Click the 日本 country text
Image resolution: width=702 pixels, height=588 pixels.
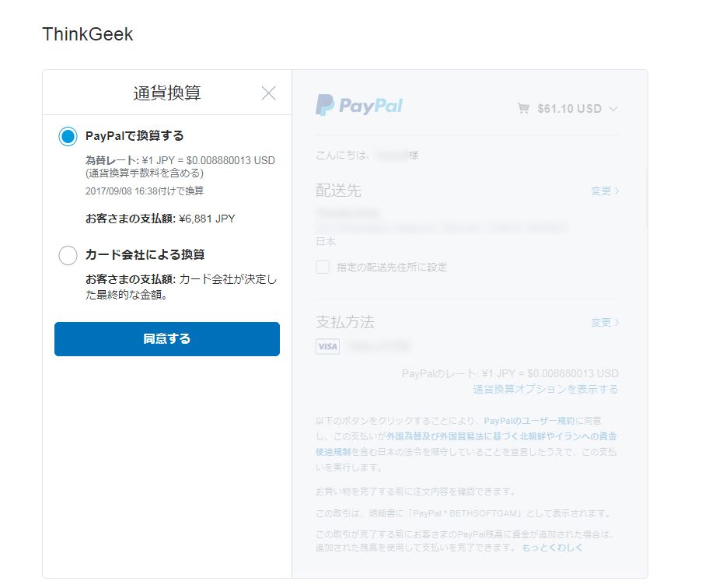tap(326, 241)
